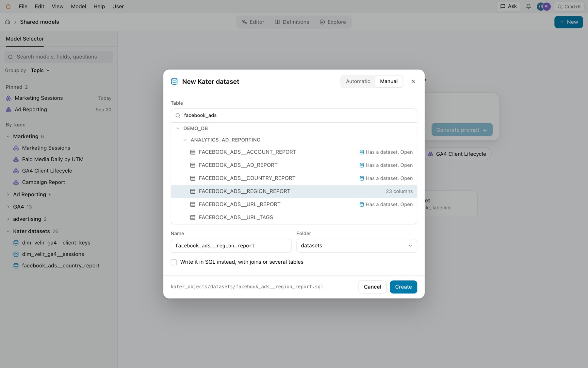Image resolution: width=588 pixels, height=368 pixels.
Task: Click the dataset icon beside New Kater dataset
Action: tap(174, 81)
